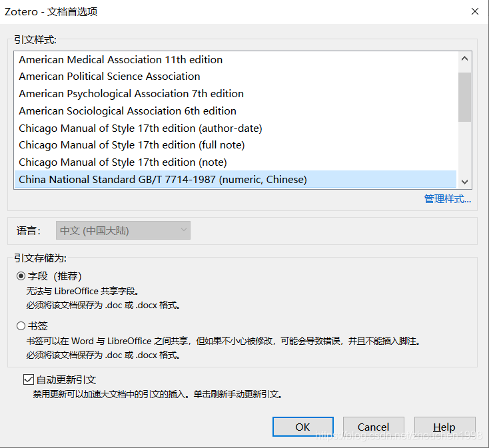
Task: Select Chicago Manual of Style (full note)
Action: 235,145
